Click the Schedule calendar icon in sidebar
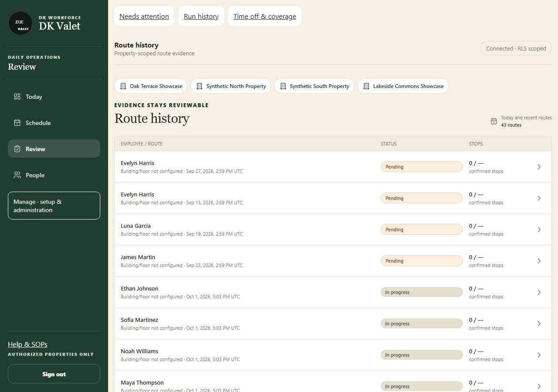This screenshot has height=392, width=558. [x=17, y=123]
